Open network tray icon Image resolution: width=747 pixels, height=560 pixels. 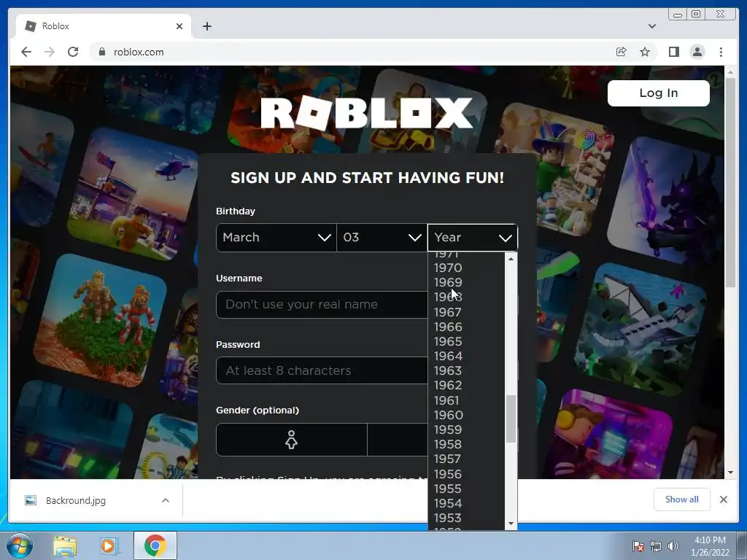[x=656, y=546]
